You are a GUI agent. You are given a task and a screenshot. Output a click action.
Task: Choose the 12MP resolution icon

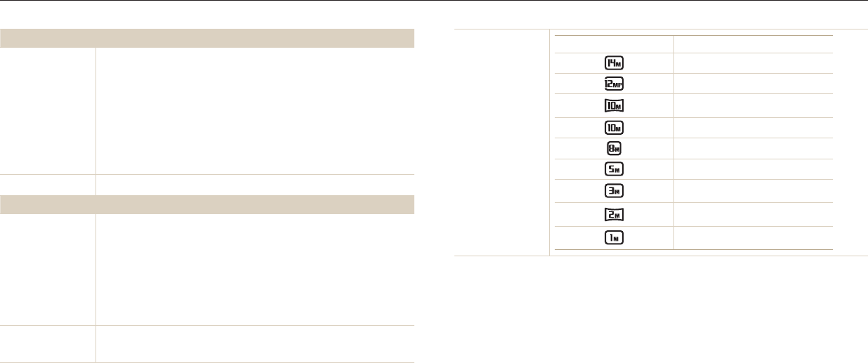613,84
